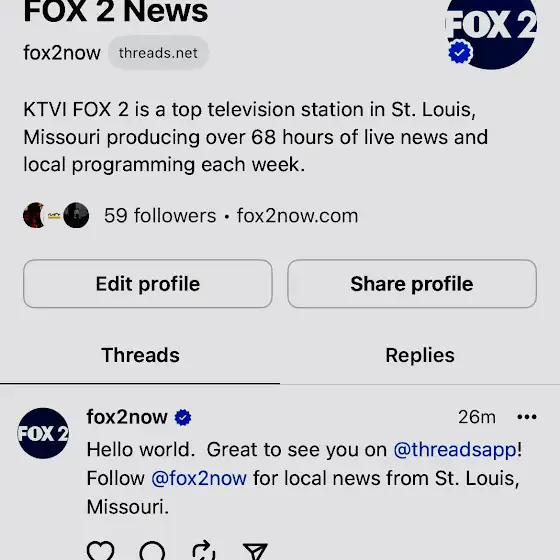Tap the blue check on the profile photo
Screen dimensions: 560x560
(460, 52)
